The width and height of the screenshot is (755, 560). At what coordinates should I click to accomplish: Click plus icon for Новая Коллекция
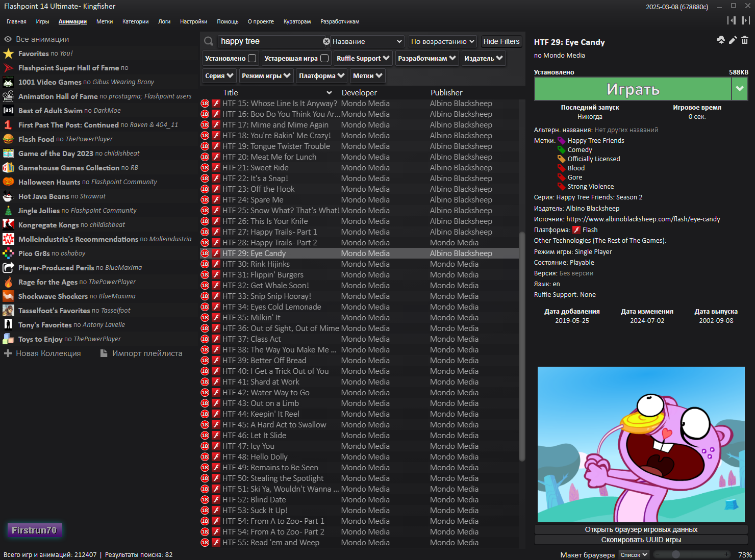(8, 353)
